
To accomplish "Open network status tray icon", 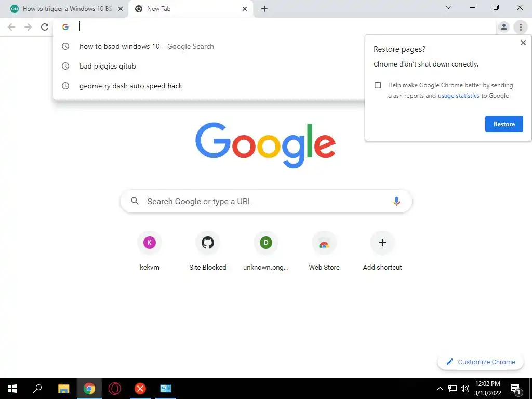I will (x=453, y=389).
